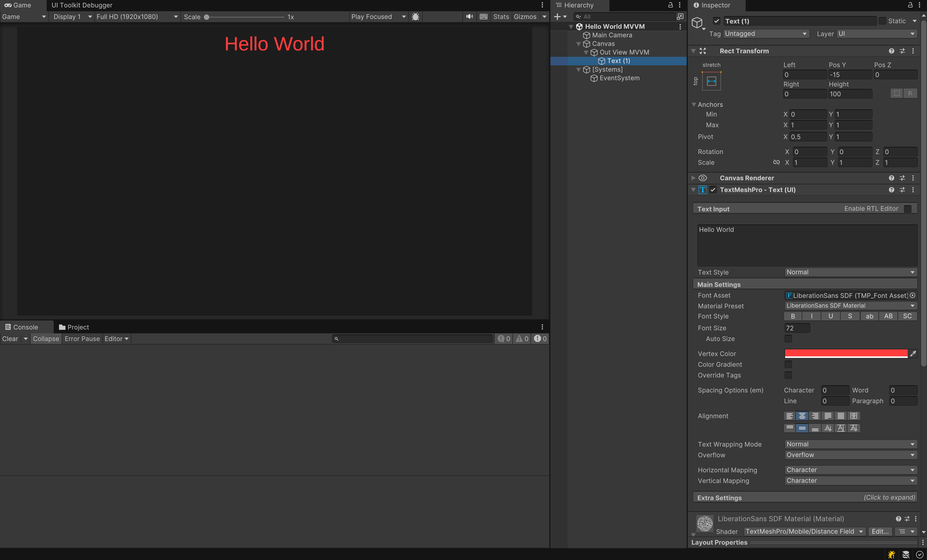Click the cache server icon in status bar

[905, 554]
